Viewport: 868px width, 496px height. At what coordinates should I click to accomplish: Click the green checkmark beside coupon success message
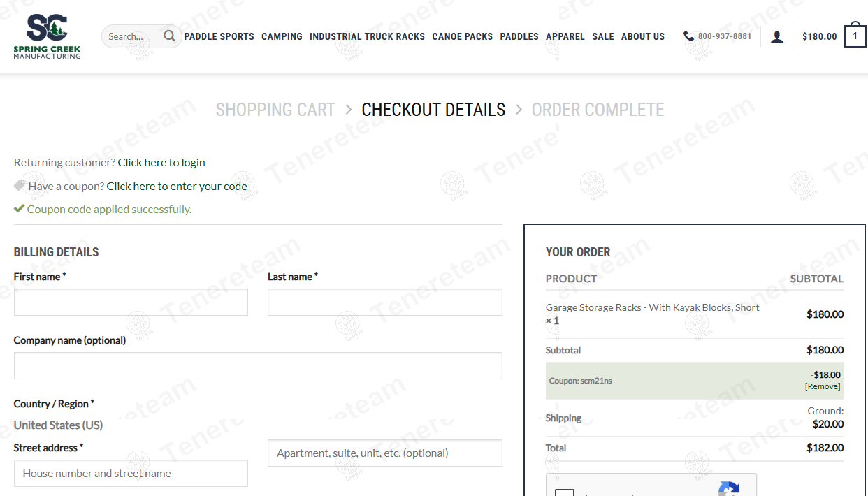pos(18,208)
